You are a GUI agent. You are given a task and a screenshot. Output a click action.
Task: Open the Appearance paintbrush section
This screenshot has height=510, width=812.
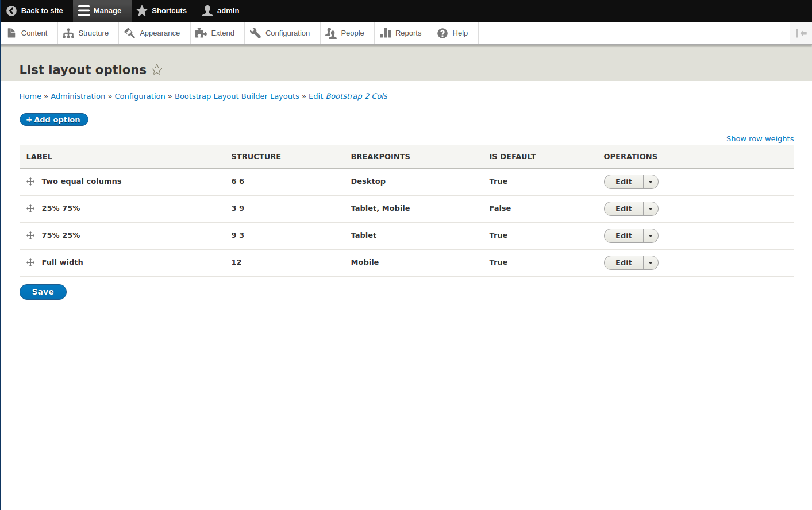tap(154, 33)
